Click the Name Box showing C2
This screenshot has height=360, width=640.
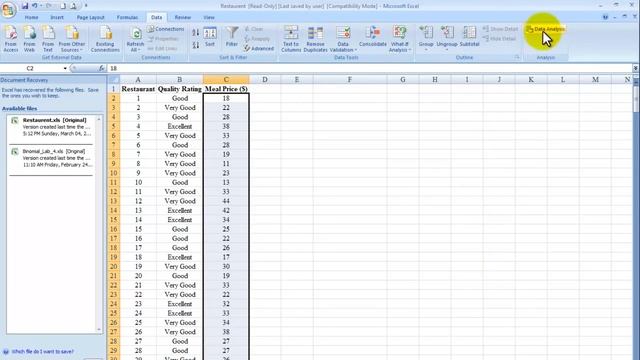[30, 68]
